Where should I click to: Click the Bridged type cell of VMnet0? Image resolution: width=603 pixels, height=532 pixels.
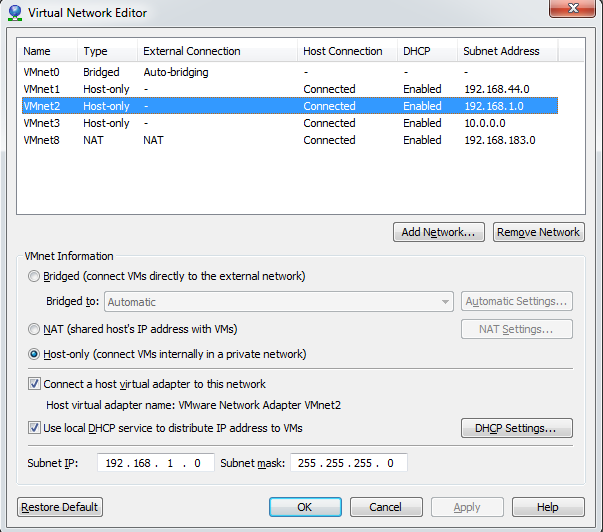(101, 72)
